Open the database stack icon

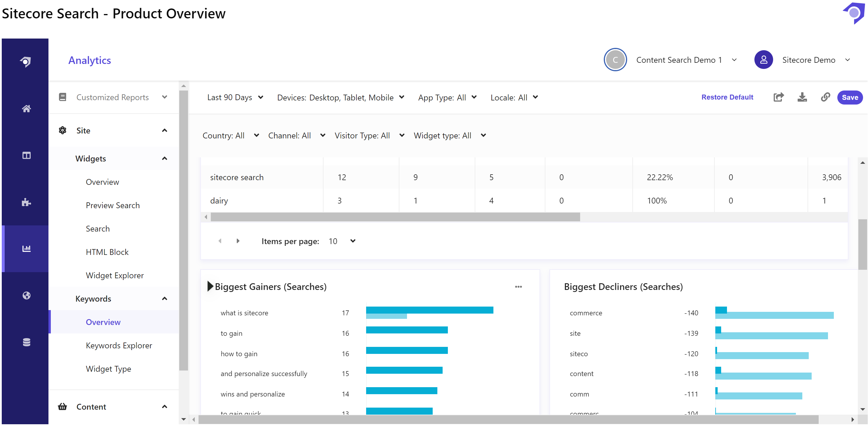pyautogui.click(x=26, y=342)
